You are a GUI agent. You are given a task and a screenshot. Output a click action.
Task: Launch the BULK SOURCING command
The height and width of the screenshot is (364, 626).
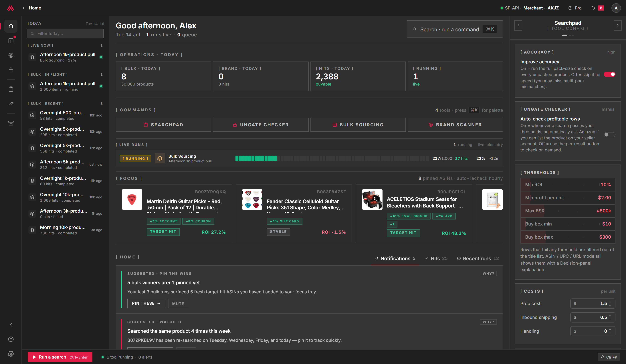(358, 125)
